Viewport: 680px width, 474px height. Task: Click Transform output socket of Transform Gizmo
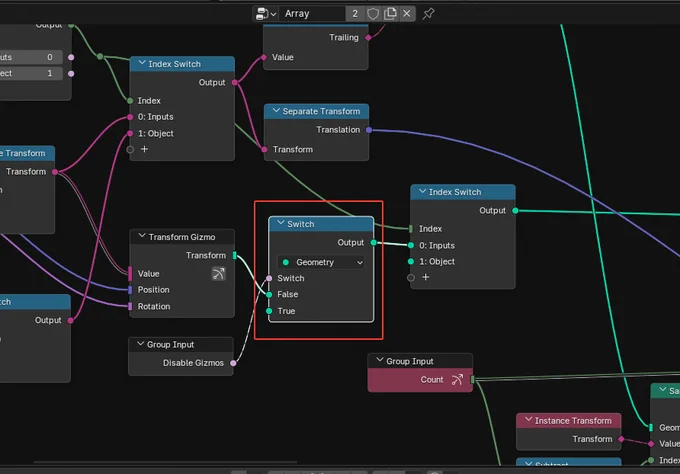[x=235, y=255]
